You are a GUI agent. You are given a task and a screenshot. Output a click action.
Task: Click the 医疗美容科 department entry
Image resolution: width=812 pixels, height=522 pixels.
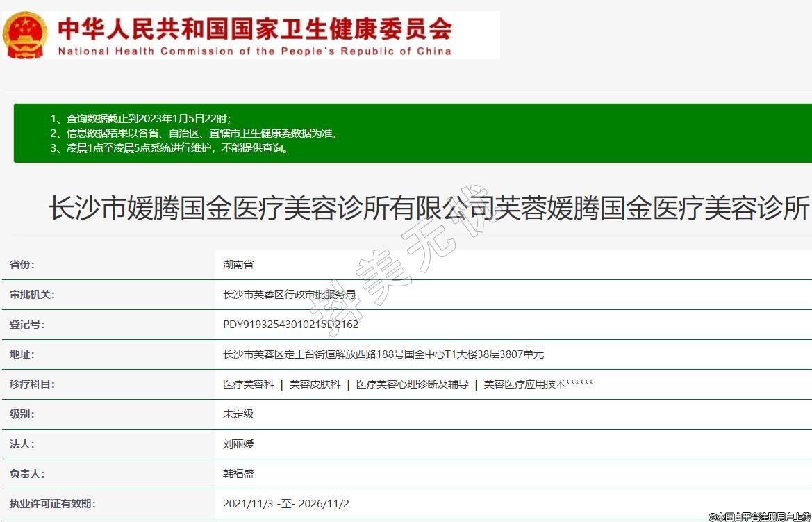(249, 384)
